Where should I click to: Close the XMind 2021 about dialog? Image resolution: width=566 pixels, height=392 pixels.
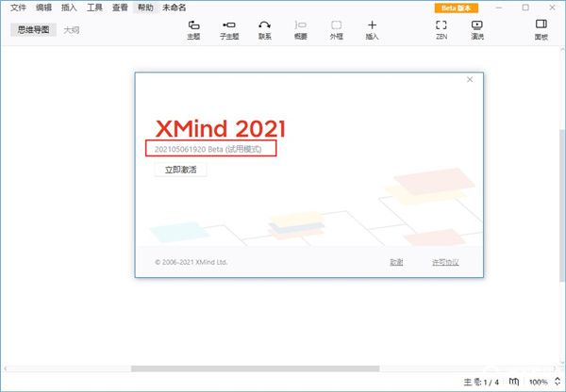(470, 81)
